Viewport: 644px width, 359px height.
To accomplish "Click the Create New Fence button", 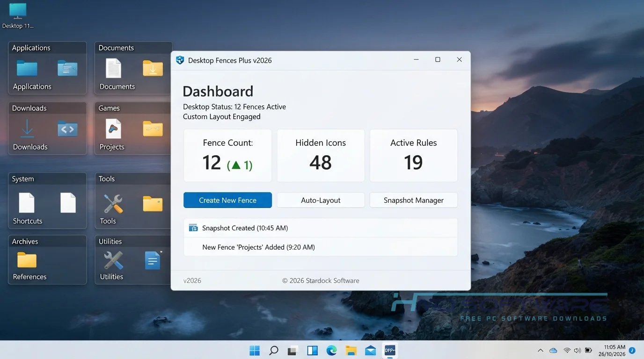I will tap(227, 200).
